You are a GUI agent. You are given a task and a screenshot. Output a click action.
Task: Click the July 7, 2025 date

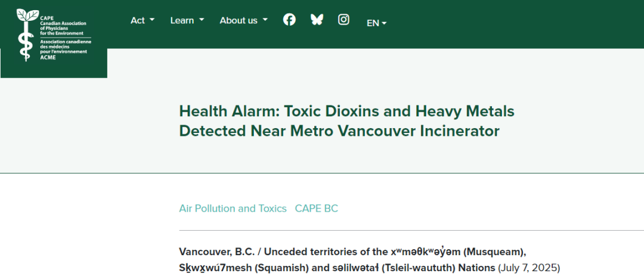tap(530, 268)
